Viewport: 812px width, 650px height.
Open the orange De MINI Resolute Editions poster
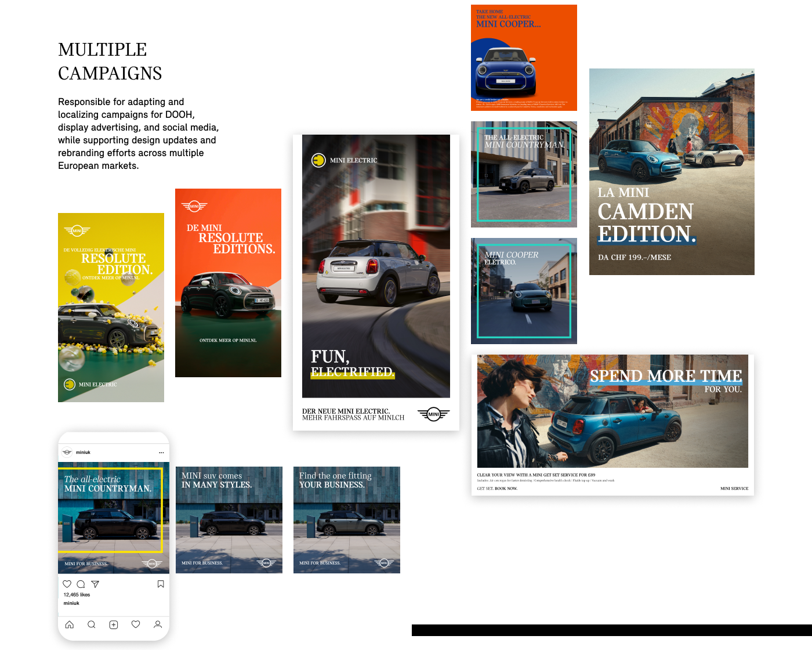(228, 283)
